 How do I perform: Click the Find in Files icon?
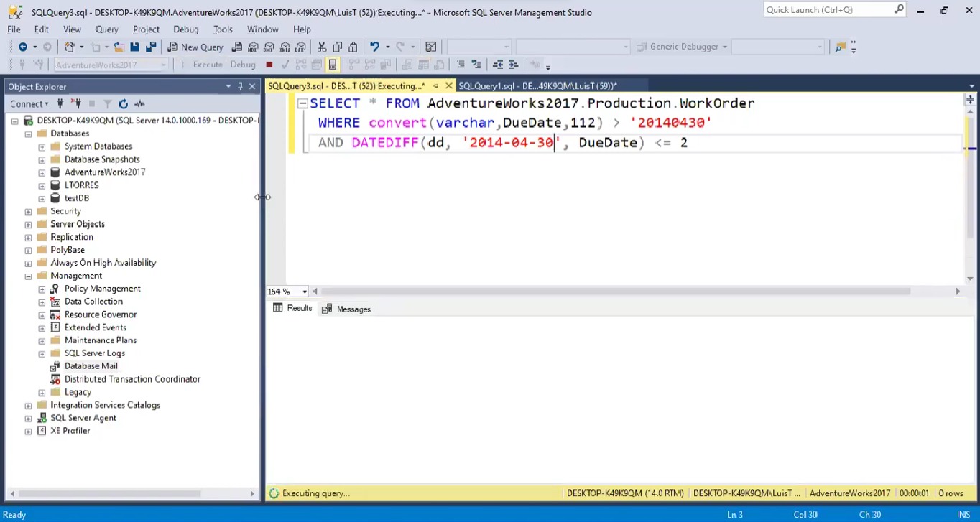[x=839, y=47]
